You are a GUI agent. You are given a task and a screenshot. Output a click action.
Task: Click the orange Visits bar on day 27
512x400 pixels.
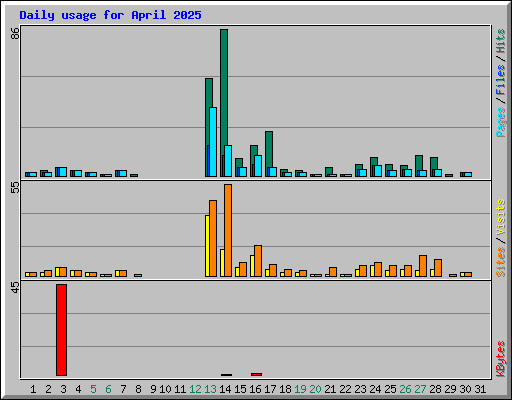pyautogui.click(x=423, y=266)
